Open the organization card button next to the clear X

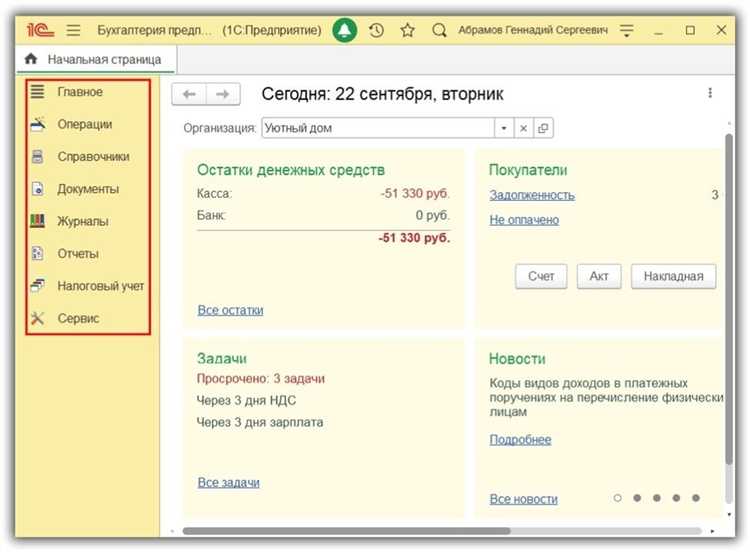(x=542, y=128)
